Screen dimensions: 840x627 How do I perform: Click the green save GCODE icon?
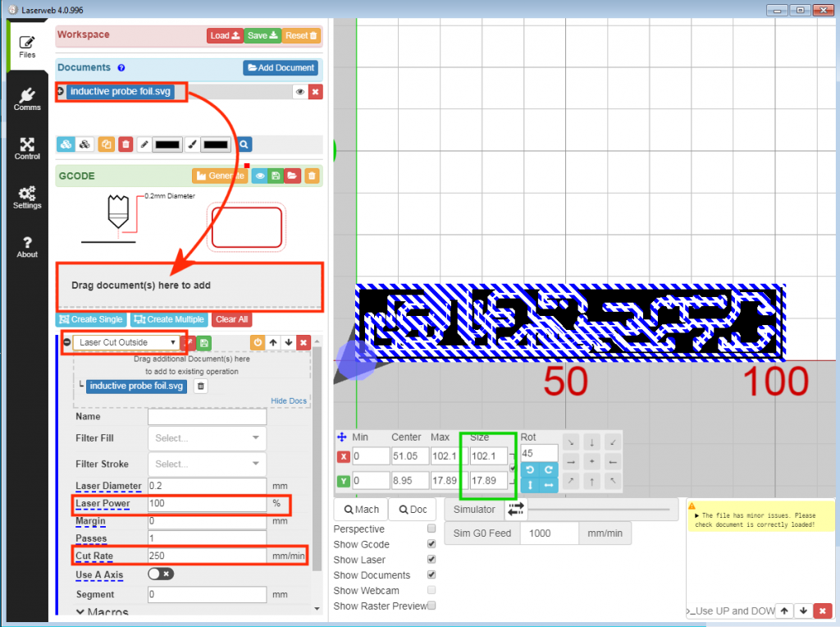pos(276,176)
